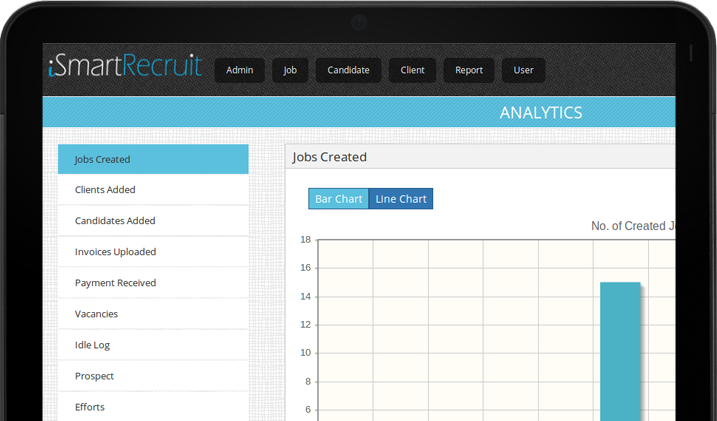Open the User menu
The height and width of the screenshot is (421, 717).
coord(524,70)
